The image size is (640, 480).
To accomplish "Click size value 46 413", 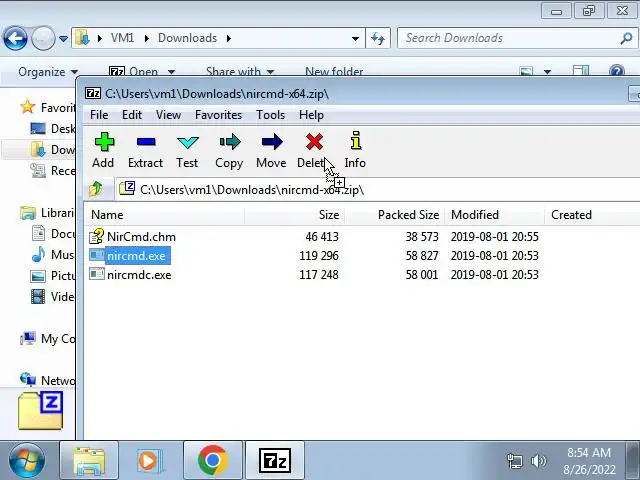I will click(322, 237).
